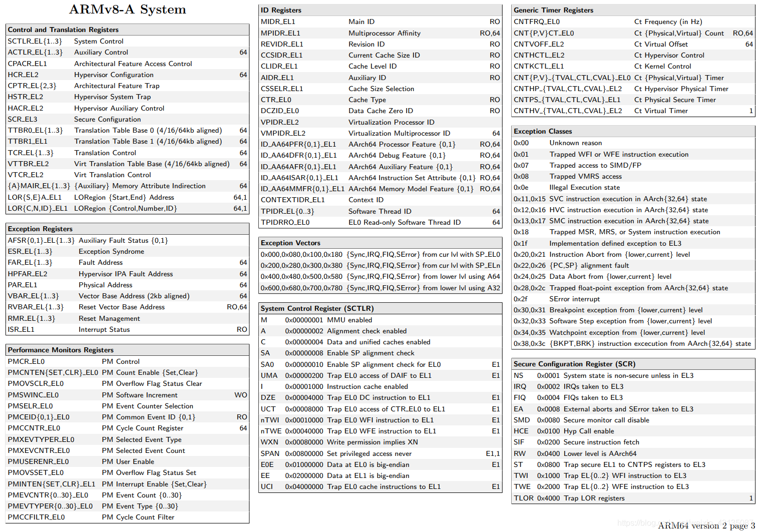Viewport: 758px width, 532px height.
Task: Click PMCCFILTR_EL0 Cycle Count Filter row
Action: click(128, 517)
